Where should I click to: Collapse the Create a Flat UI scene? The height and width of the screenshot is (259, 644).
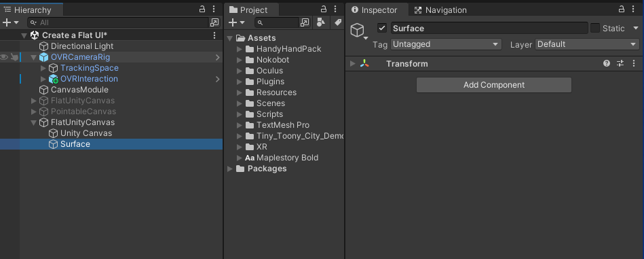24,36
